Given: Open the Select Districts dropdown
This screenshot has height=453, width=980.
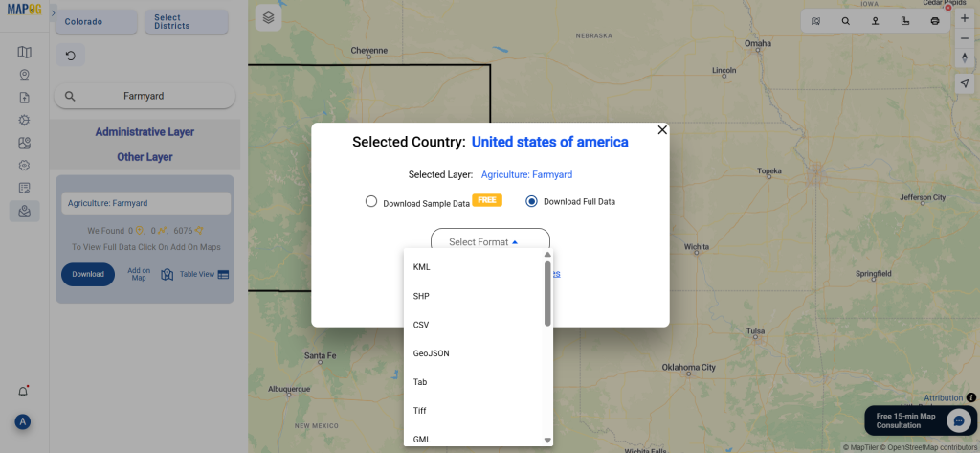Looking at the screenshot, I should click(x=186, y=21).
